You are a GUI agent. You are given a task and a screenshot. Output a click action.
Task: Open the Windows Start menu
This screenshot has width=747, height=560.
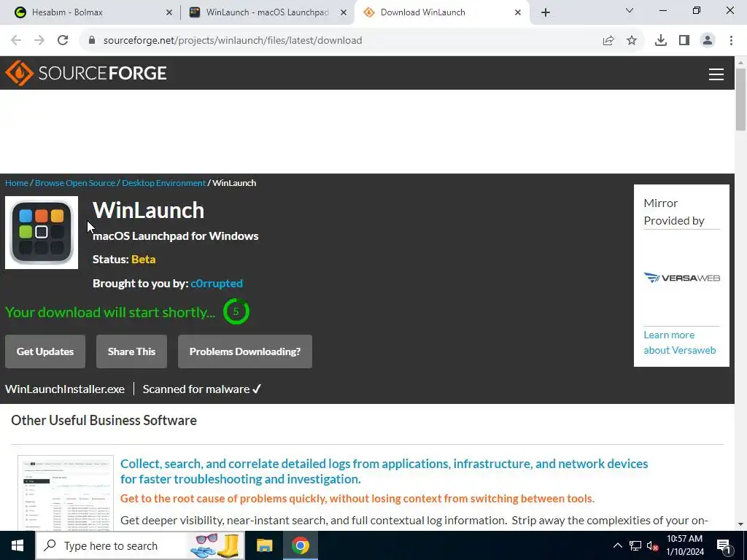click(x=18, y=545)
